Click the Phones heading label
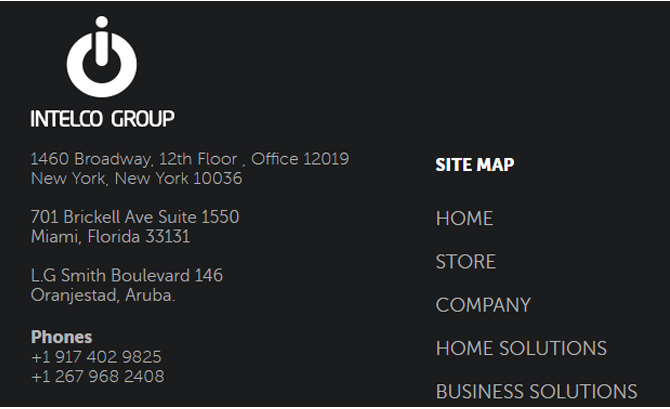Viewport: 670px width, 409px height. (x=62, y=337)
